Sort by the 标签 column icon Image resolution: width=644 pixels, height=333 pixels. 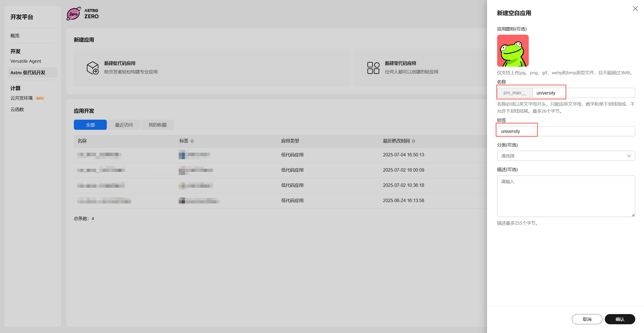point(192,141)
